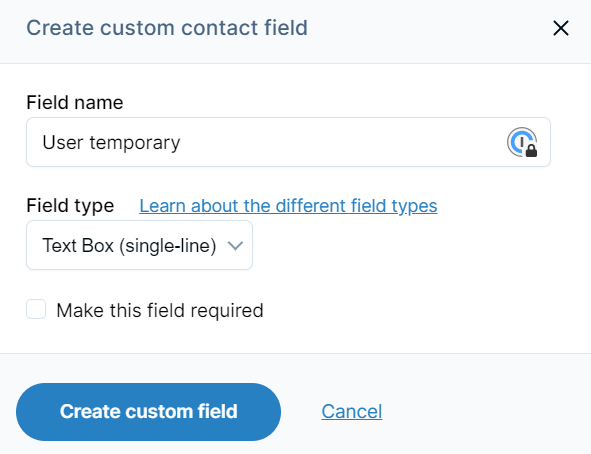The width and height of the screenshot is (591, 454).
Task: Click the 'Create custom contact field' dialog title
Action: pyautogui.click(x=167, y=28)
